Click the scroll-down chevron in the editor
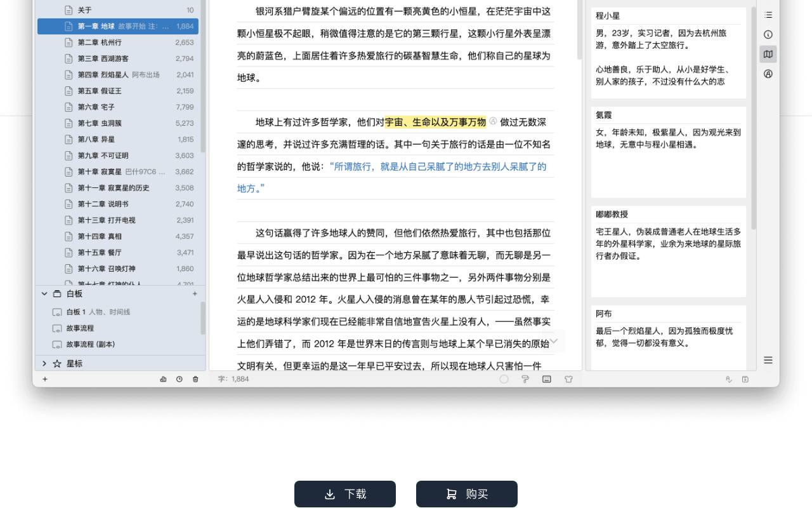 tap(554, 341)
